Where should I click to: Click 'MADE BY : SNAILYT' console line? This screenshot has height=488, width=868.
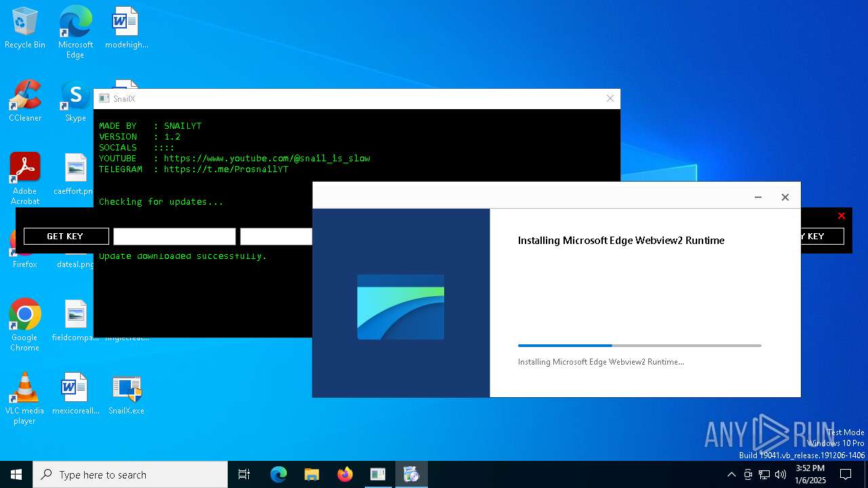tap(150, 125)
